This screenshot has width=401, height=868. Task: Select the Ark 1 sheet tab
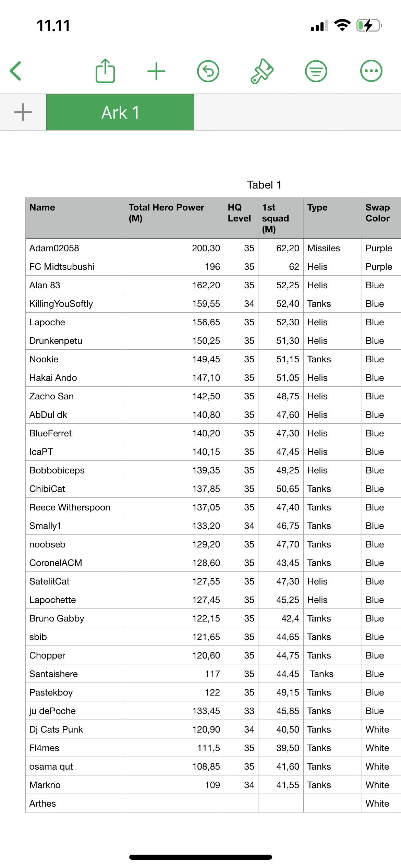coord(120,112)
